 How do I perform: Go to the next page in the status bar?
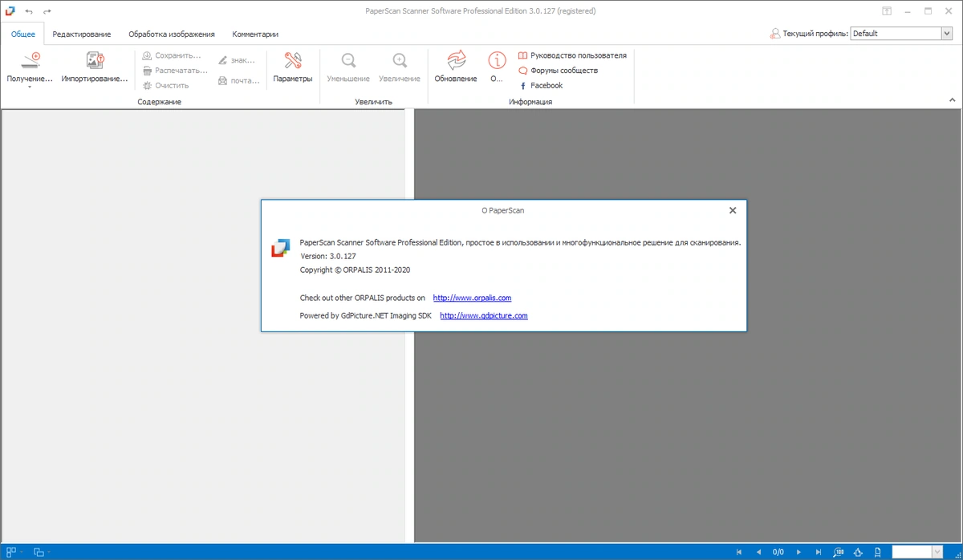[x=798, y=552]
